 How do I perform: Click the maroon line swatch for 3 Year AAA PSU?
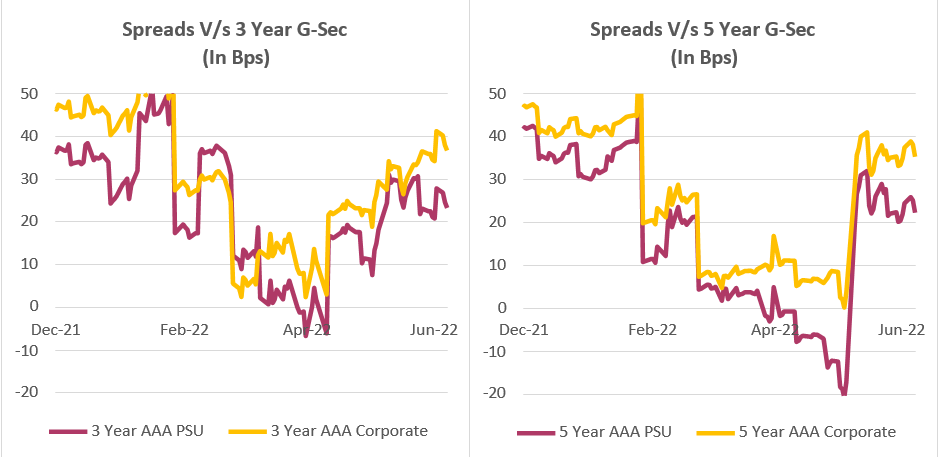[68, 431]
